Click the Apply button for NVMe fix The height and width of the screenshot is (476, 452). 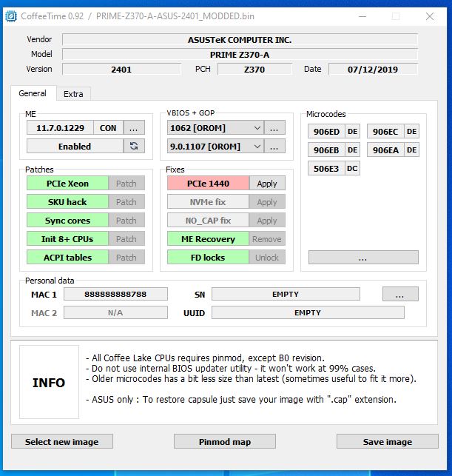(x=267, y=202)
